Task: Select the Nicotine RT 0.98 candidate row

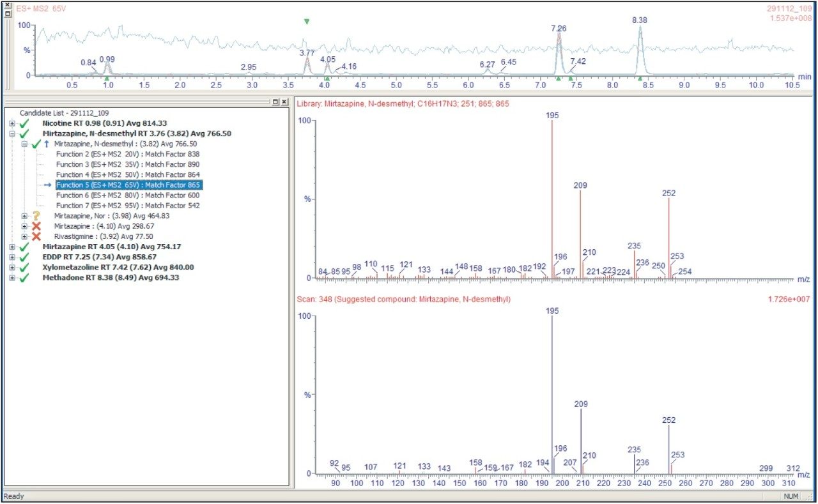Action: pyautogui.click(x=105, y=123)
